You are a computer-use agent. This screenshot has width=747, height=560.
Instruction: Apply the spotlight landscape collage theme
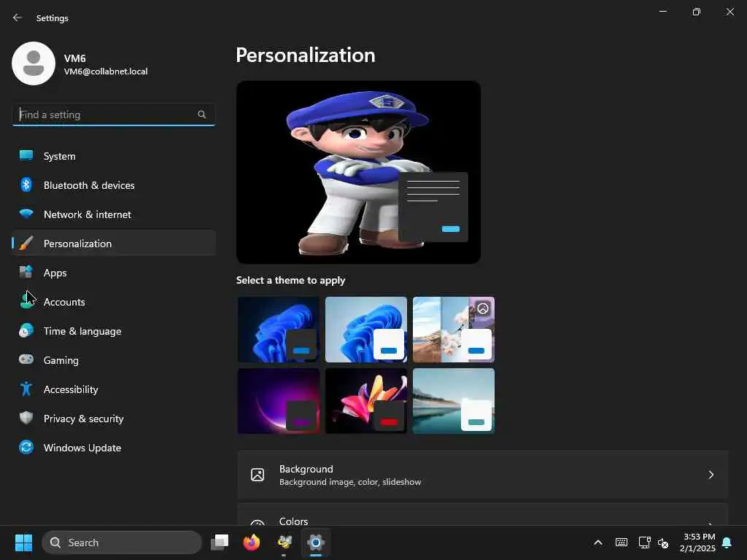(x=454, y=330)
